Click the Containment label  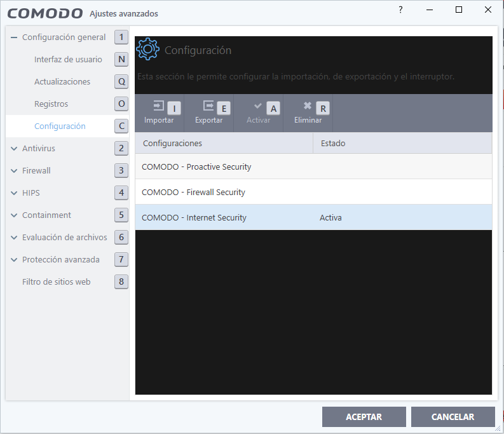46,215
